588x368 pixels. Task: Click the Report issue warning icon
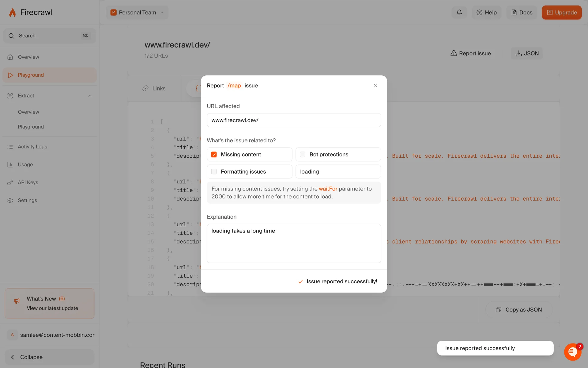[x=454, y=53]
